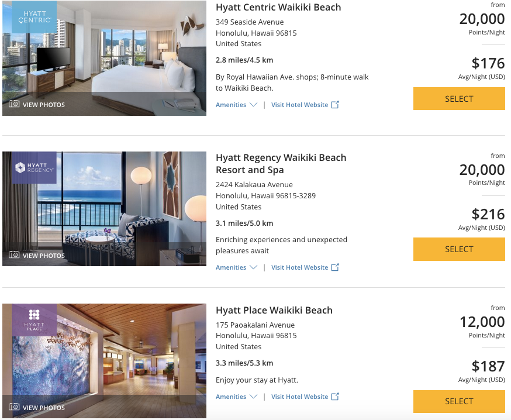511x420 pixels.
Task: Click camera icon on Hyatt Centric photo
Action: click(14, 104)
